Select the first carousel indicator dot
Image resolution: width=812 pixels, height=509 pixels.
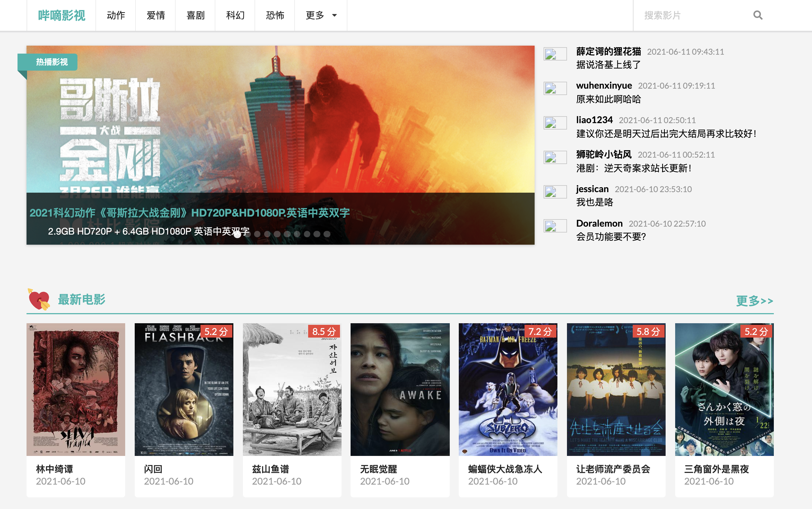pyautogui.click(x=238, y=234)
